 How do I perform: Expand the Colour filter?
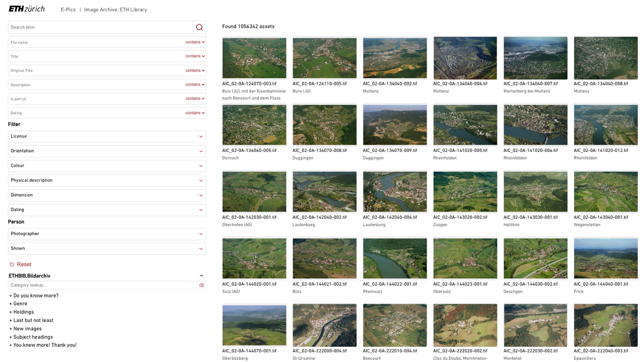(x=106, y=165)
